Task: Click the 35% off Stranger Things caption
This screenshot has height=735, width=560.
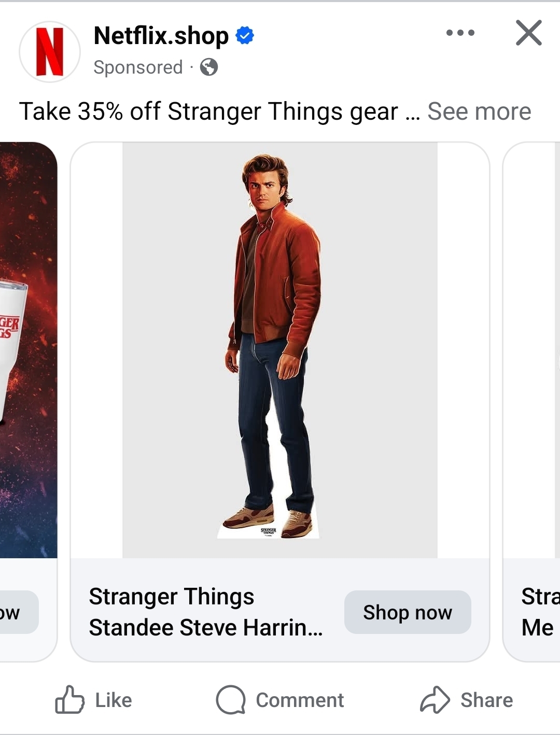Action: 208,111
